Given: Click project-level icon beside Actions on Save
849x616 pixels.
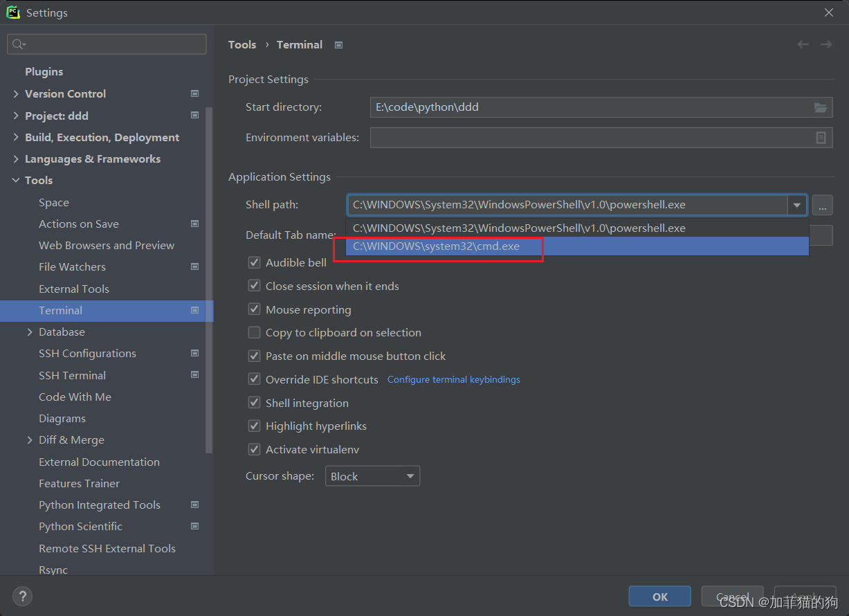Looking at the screenshot, I should pyautogui.click(x=194, y=224).
